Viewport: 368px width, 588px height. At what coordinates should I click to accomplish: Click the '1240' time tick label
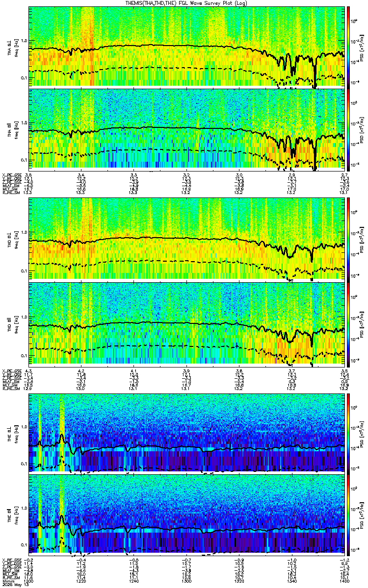coord(134,580)
